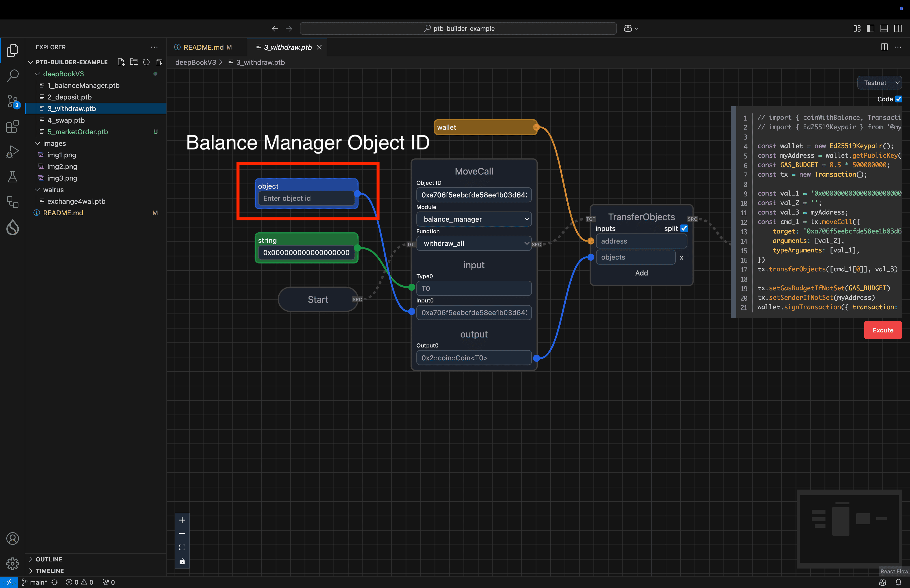Viewport: 910px width, 588px height.
Task: Open notifications bell in status bar
Action: tap(898, 582)
